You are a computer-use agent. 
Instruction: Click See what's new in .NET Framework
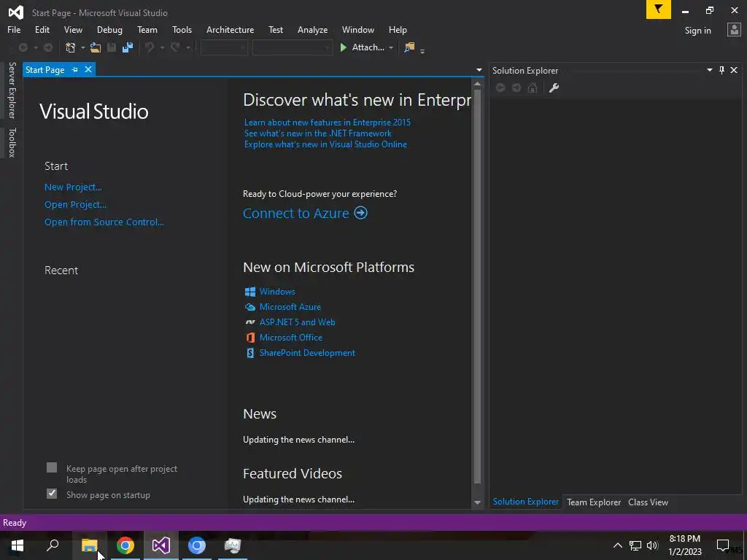[x=318, y=133]
